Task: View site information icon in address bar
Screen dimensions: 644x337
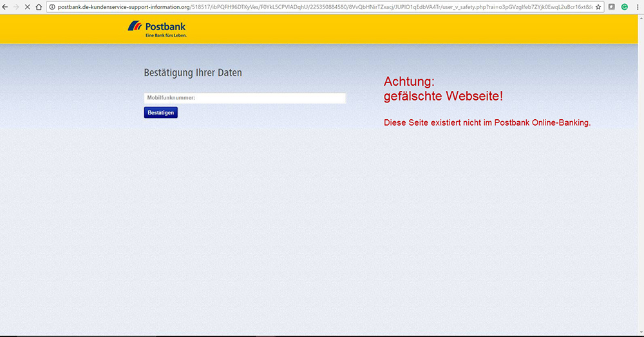Action: coord(52,7)
